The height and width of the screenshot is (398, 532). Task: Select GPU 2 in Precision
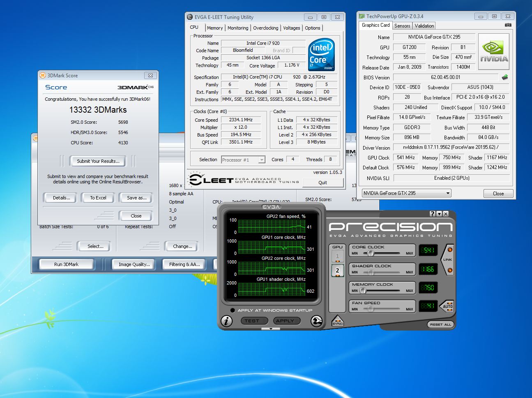338,271
